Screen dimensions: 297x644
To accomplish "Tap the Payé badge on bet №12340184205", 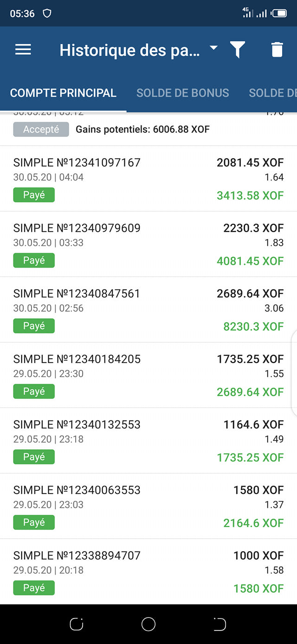I will pyautogui.click(x=34, y=391).
